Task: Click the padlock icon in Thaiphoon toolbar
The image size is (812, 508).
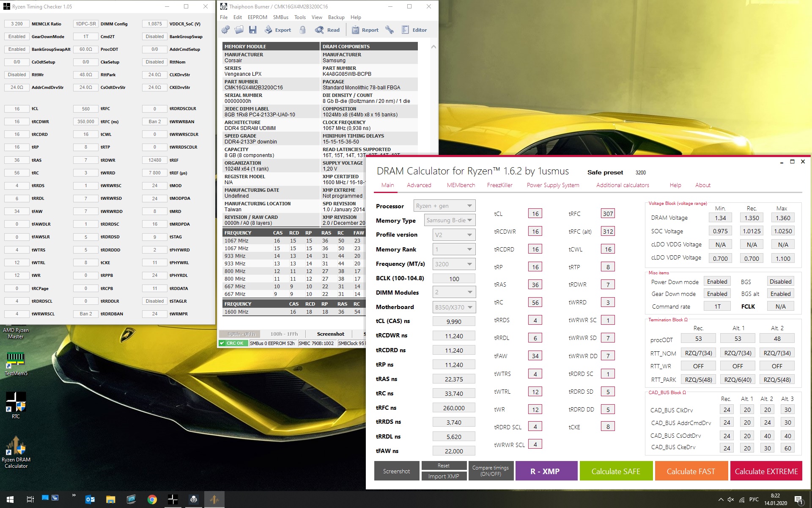Action: click(x=302, y=30)
